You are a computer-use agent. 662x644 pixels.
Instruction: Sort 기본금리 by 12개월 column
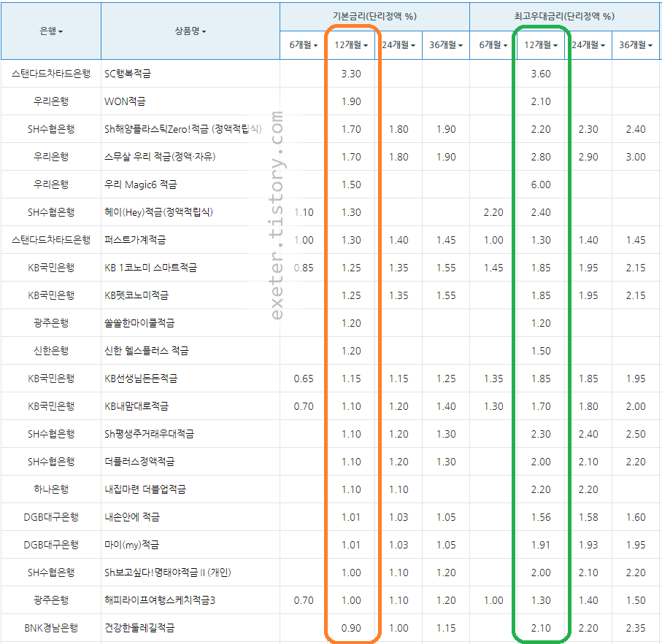[351, 44]
